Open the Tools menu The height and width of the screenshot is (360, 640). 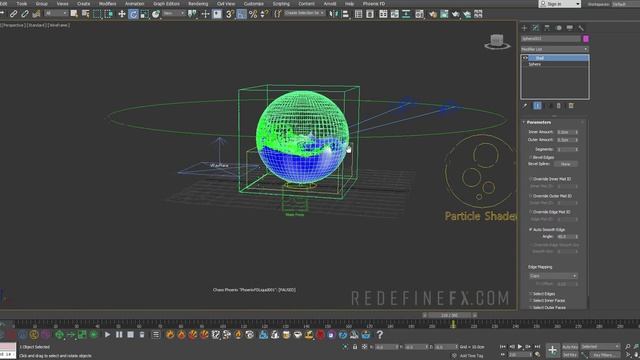(22, 4)
